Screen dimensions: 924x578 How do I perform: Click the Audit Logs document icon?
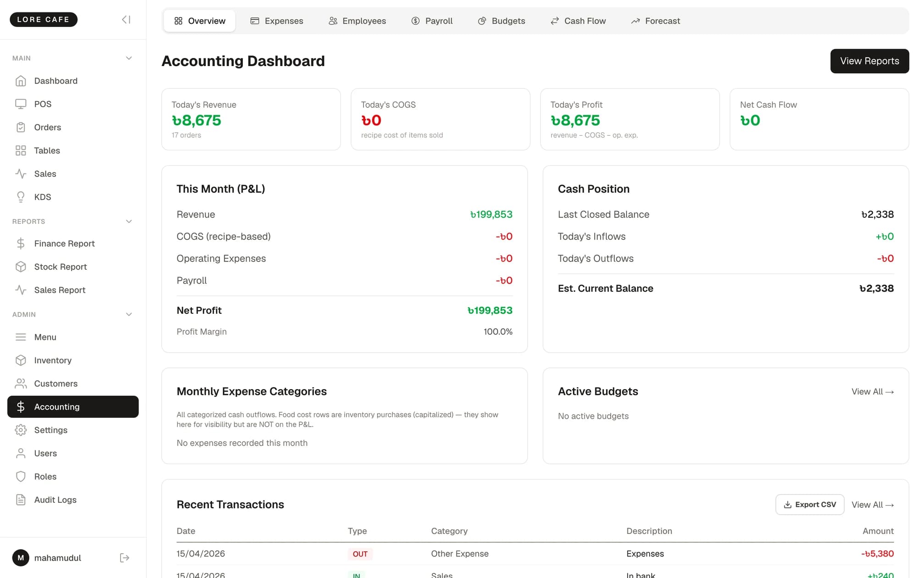pos(21,500)
